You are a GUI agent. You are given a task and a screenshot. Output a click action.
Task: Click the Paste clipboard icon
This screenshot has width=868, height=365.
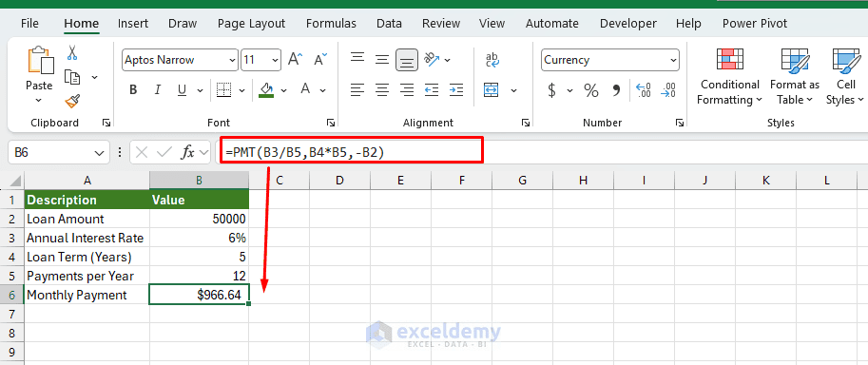pyautogui.click(x=40, y=61)
